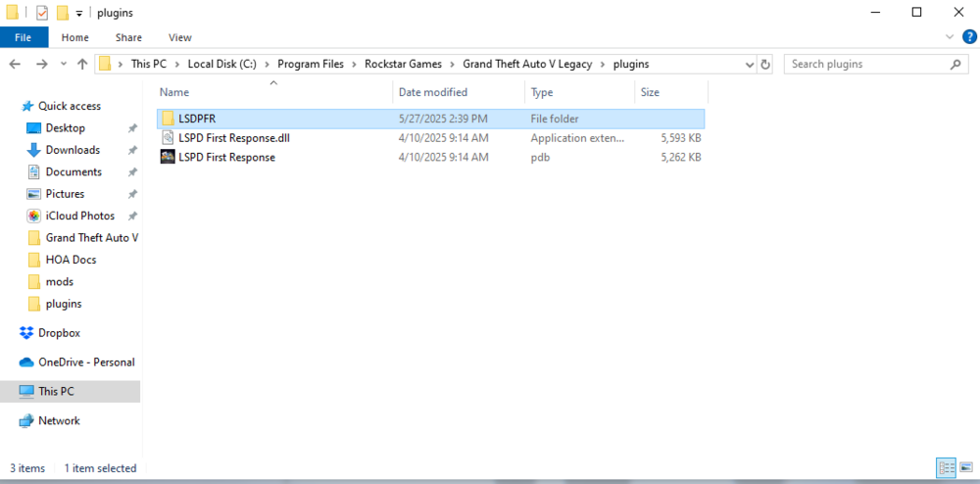Navigate to Program Files breadcrumb
980x484 pixels.
311,64
